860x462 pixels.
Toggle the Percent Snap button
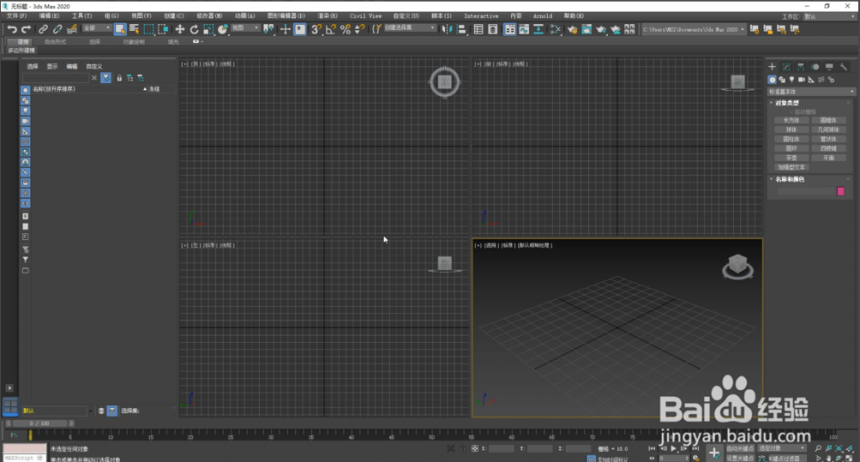pos(346,29)
